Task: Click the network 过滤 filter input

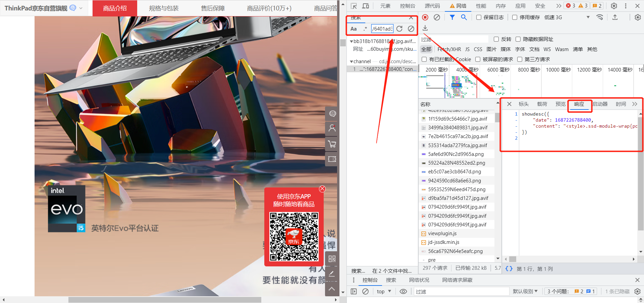Action: point(454,39)
